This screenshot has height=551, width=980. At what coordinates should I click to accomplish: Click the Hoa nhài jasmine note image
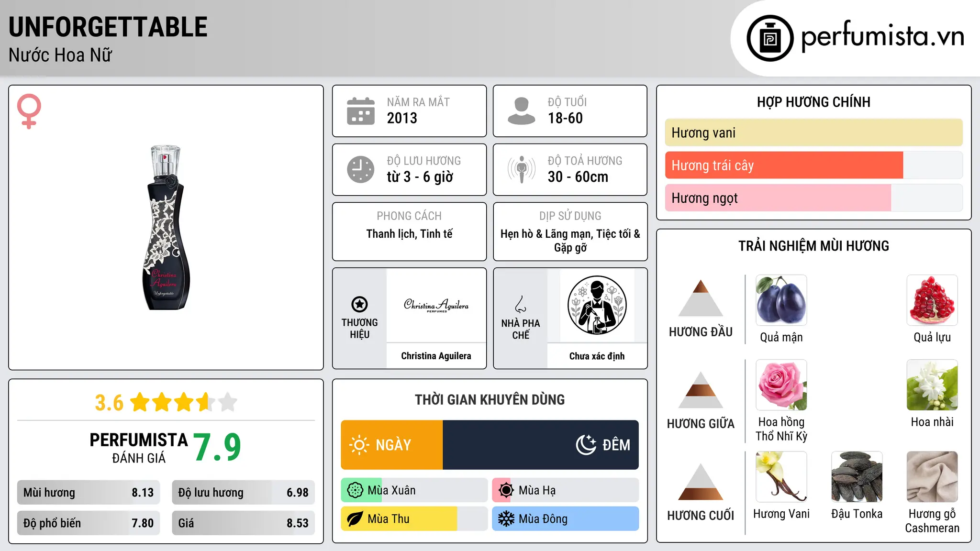pos(932,385)
